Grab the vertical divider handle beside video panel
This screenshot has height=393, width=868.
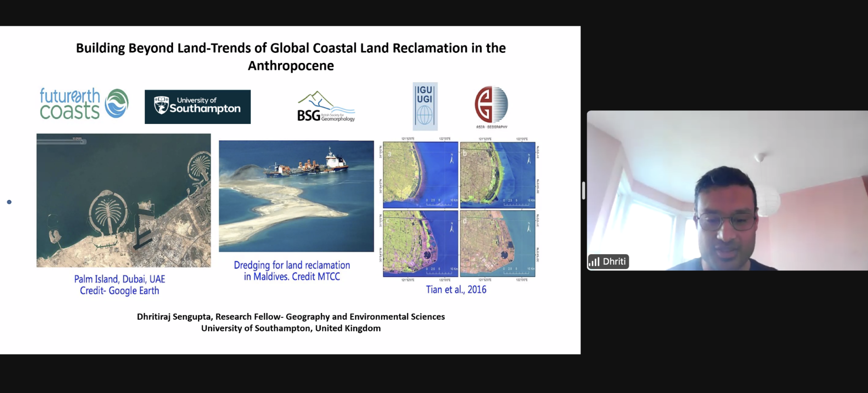tap(583, 190)
